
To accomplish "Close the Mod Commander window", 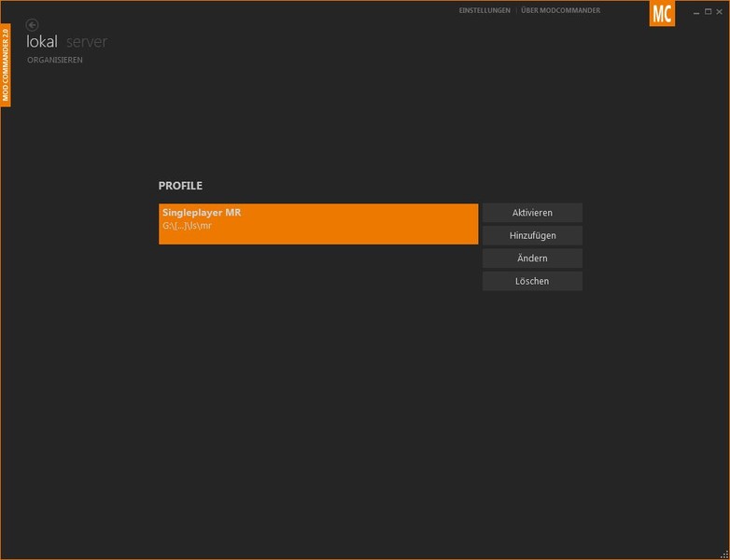I will [x=719, y=11].
